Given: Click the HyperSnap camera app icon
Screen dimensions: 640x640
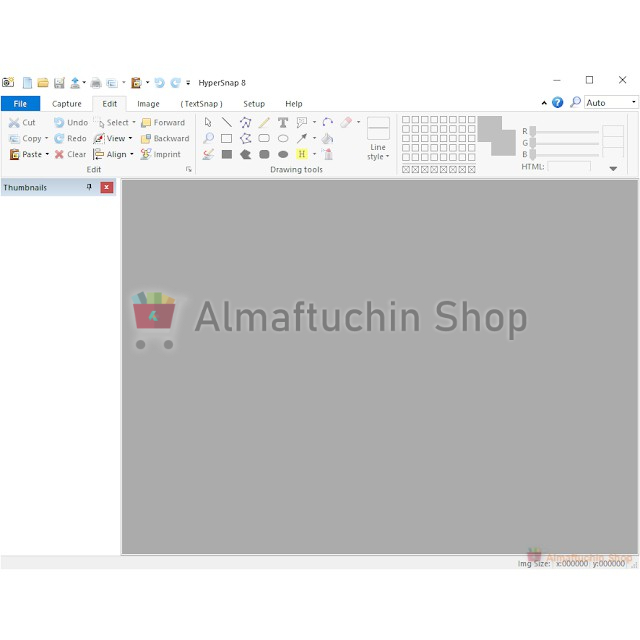Looking at the screenshot, I should point(8,82).
